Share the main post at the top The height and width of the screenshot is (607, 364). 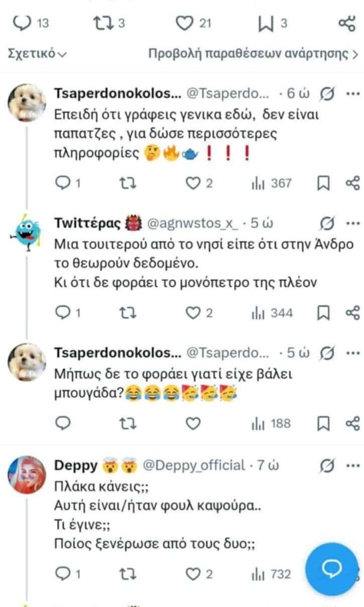point(347,23)
